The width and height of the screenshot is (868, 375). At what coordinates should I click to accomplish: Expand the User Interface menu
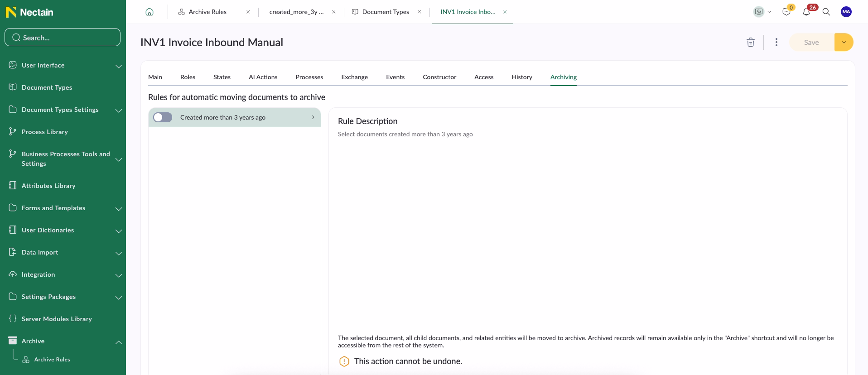[119, 66]
